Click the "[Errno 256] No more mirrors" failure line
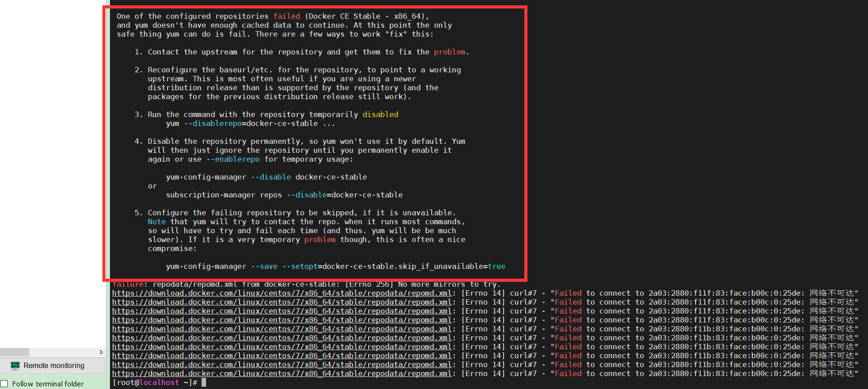The width and height of the screenshot is (868, 389). [x=307, y=284]
